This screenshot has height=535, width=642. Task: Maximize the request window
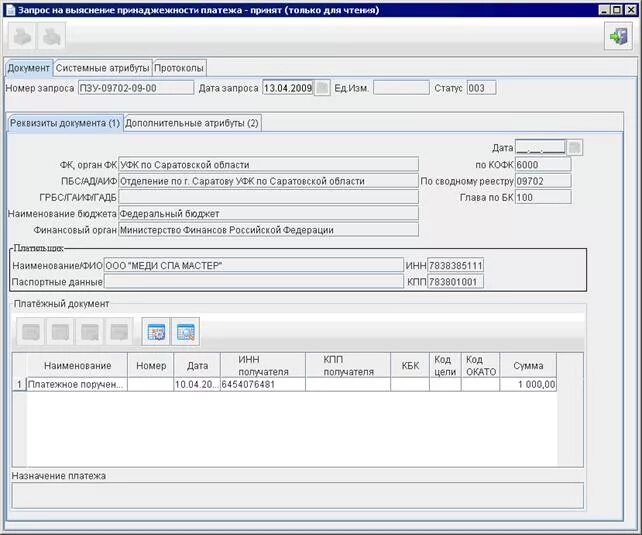point(617,9)
